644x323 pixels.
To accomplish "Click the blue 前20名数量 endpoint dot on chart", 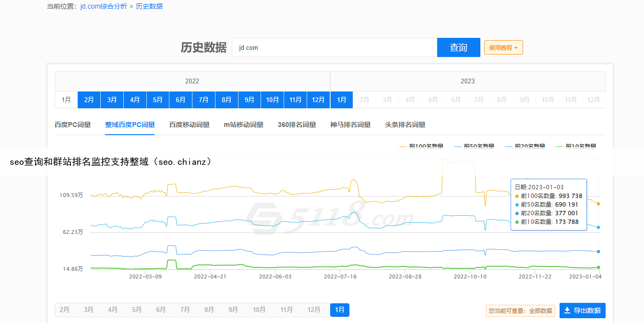I will [598, 252].
